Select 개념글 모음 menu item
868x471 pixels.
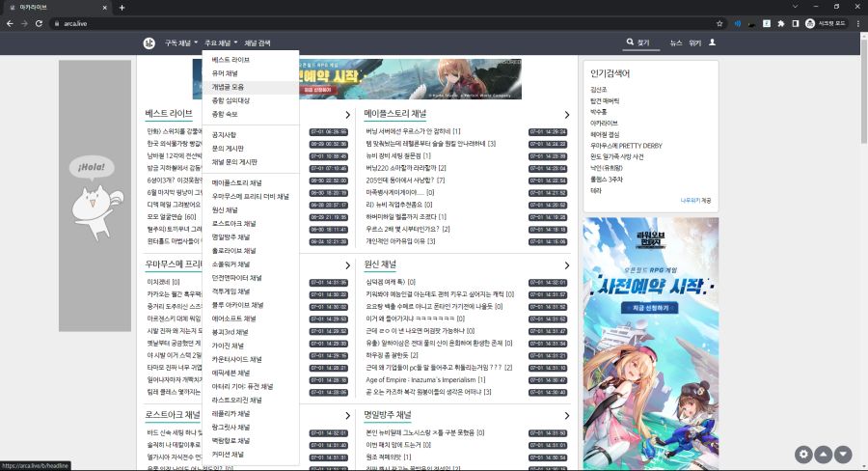[x=251, y=87]
